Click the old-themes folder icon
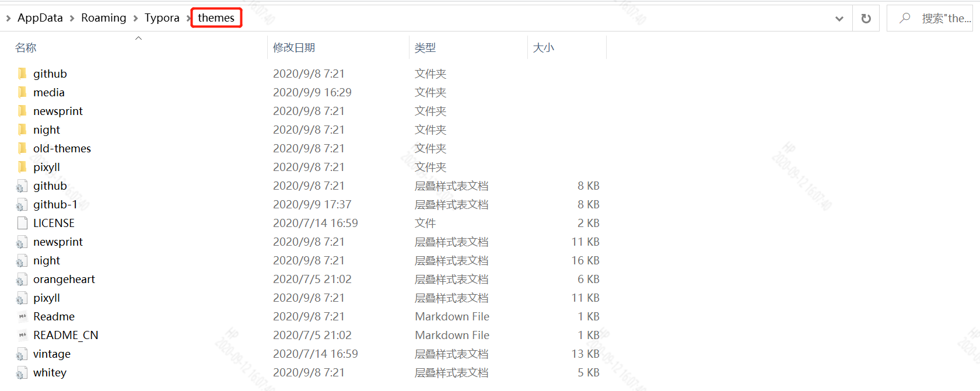This screenshot has width=980, height=391. (22, 148)
